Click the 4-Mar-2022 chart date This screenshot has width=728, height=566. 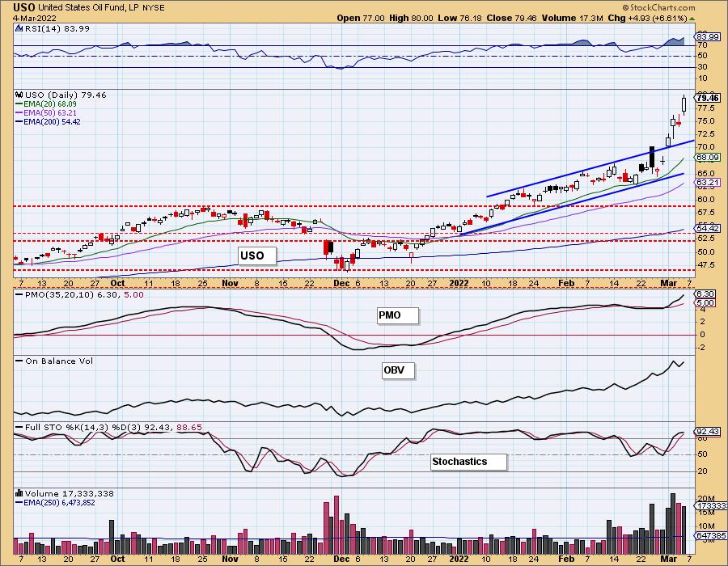(x=35, y=18)
